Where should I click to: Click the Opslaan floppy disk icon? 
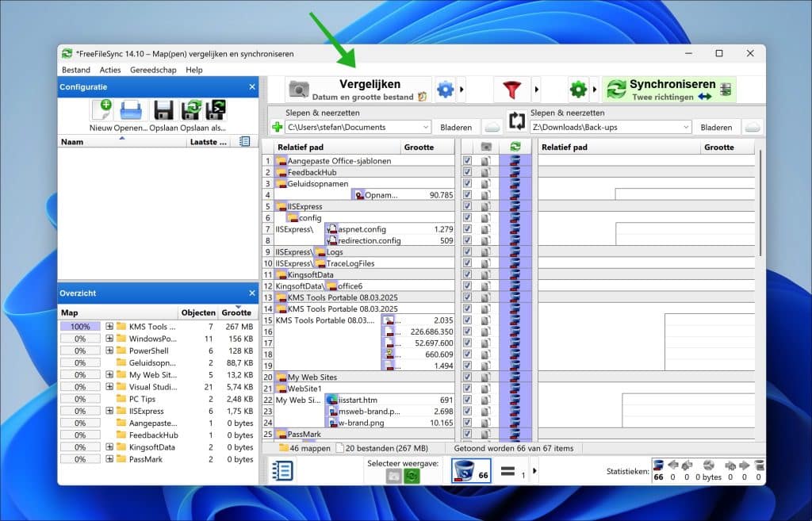(163, 110)
